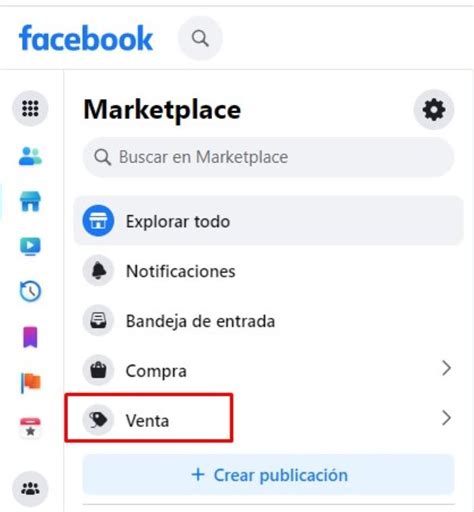This screenshot has width=474, height=512.
Task: Select Explorar todo menu item
Action: click(x=269, y=221)
